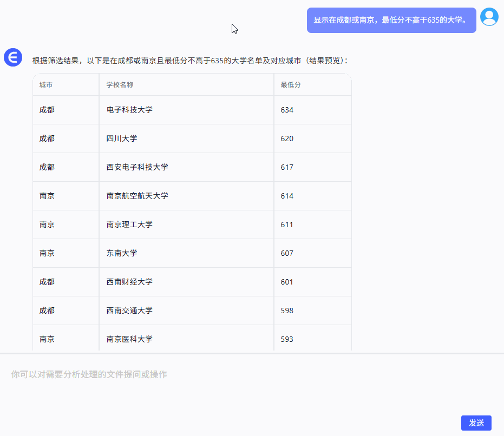Image resolution: width=504 pixels, height=436 pixels.
Task: Click the score 634 cell
Action: [x=313, y=110]
